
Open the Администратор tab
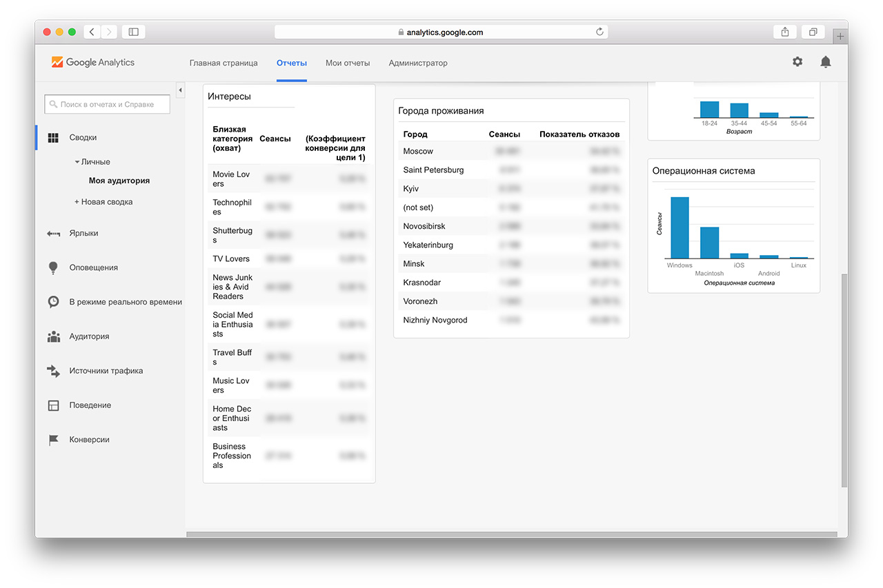(x=418, y=63)
